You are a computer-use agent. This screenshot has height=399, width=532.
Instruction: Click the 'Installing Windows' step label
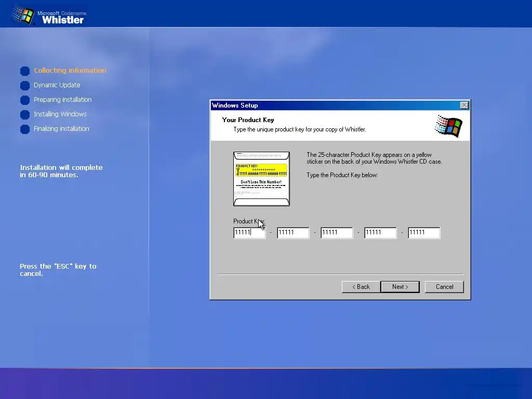(60, 114)
